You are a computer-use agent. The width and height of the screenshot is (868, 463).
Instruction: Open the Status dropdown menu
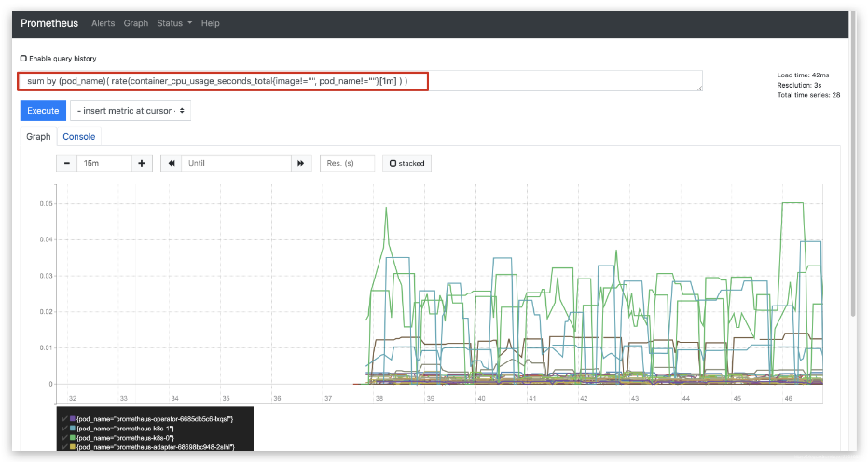click(x=174, y=23)
